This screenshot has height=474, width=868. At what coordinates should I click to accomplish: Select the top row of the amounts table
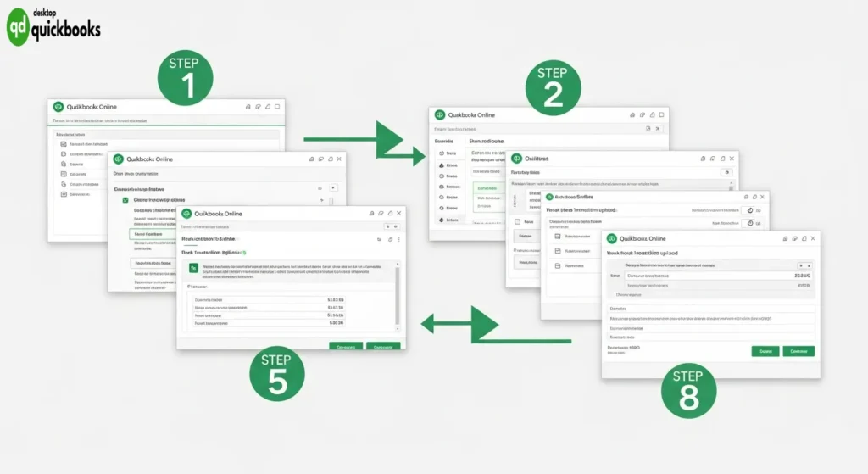click(269, 299)
